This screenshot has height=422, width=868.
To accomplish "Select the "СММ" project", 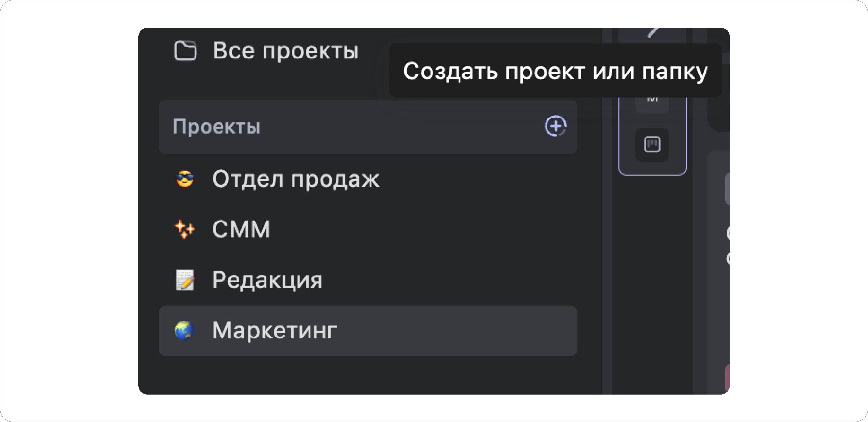I will click(x=241, y=229).
